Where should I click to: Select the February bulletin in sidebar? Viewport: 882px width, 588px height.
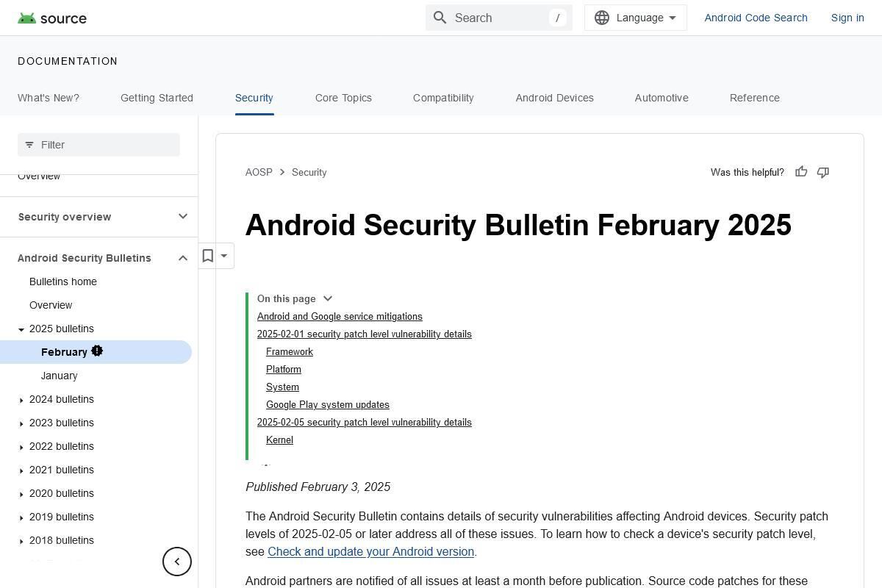[96, 352]
